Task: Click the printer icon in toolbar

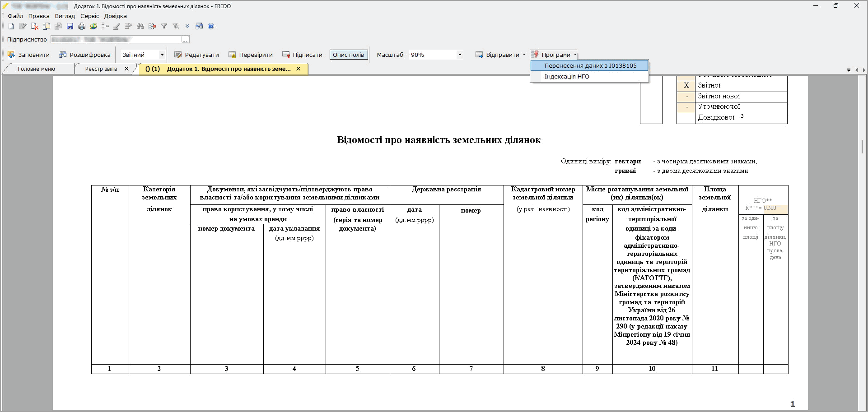Action: click(82, 27)
